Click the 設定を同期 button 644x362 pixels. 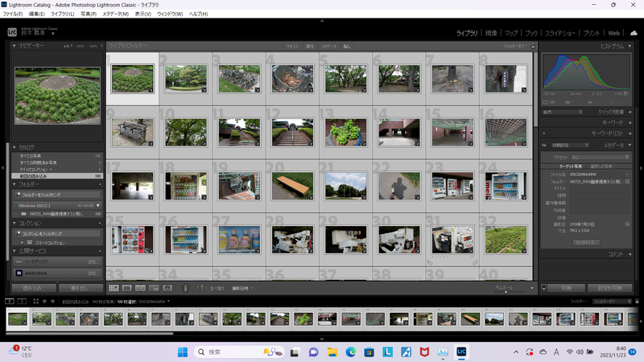coord(609,288)
